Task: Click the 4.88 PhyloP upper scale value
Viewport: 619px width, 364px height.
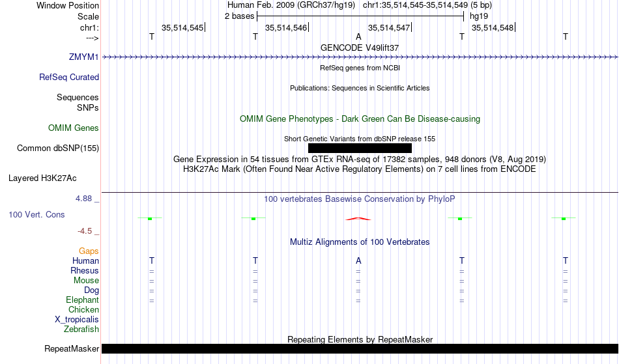Action: click(83, 199)
